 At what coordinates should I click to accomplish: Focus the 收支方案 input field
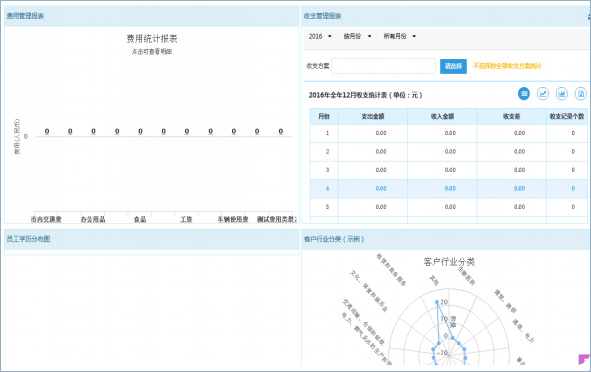click(x=383, y=66)
